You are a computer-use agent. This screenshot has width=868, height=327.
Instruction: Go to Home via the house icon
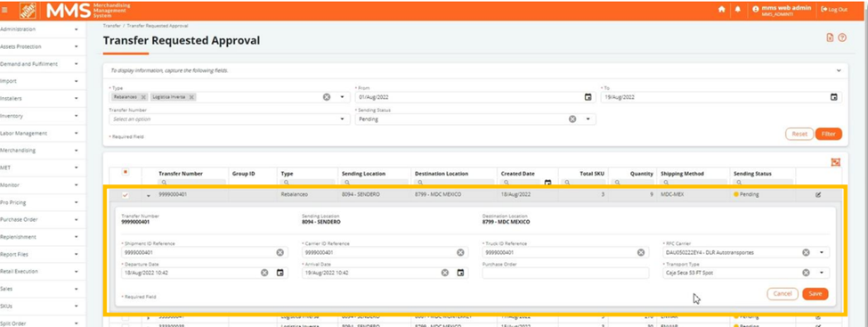tap(721, 10)
